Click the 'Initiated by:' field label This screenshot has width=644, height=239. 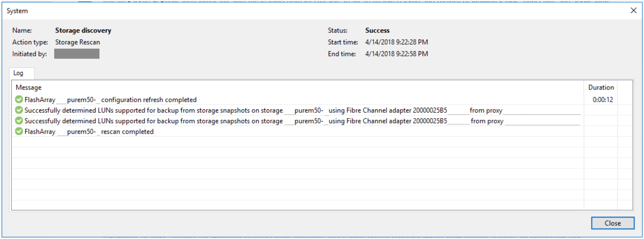[x=29, y=54]
